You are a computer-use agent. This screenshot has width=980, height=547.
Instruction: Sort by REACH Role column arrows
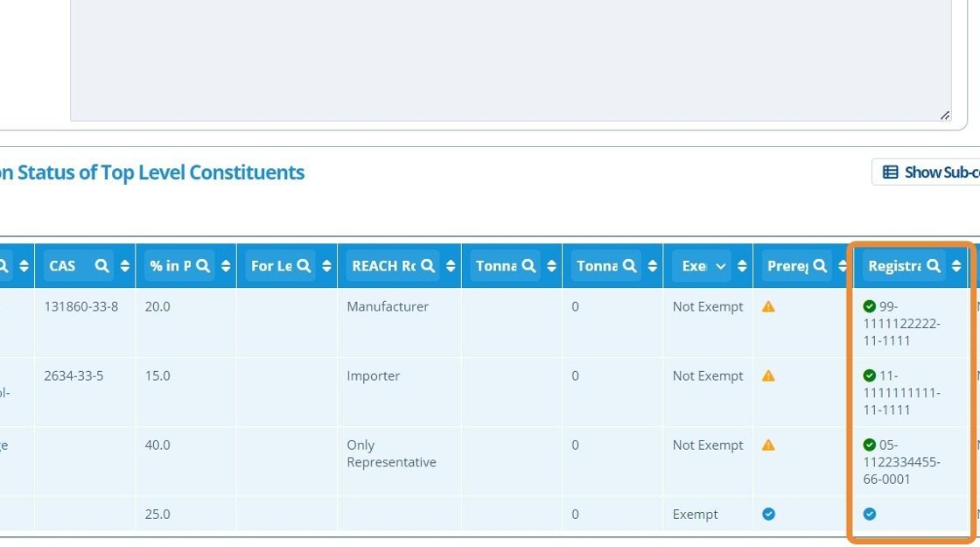(451, 266)
